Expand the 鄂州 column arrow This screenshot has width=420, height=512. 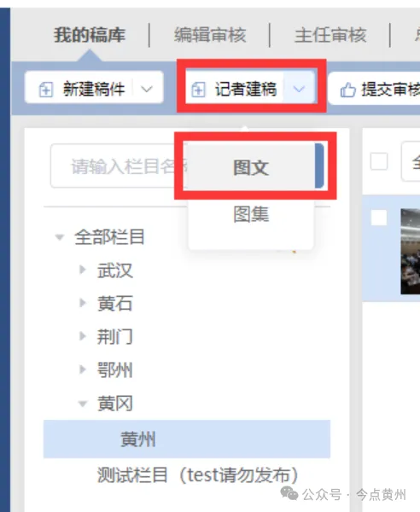82,369
